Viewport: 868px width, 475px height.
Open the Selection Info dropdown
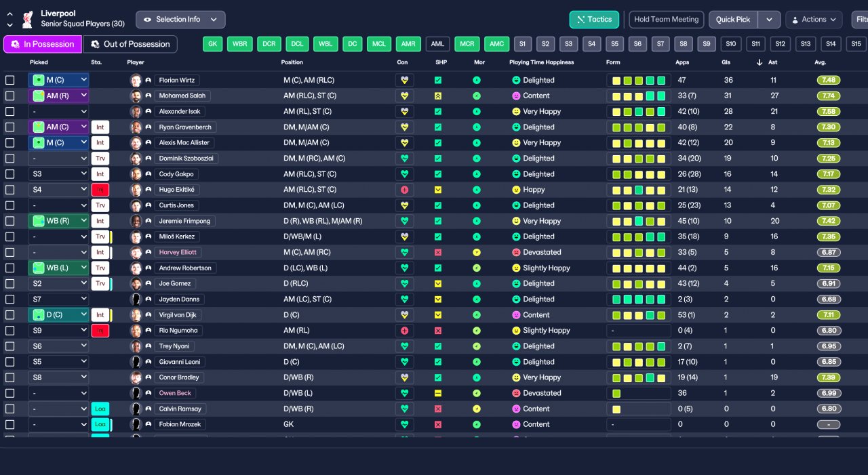pos(180,20)
